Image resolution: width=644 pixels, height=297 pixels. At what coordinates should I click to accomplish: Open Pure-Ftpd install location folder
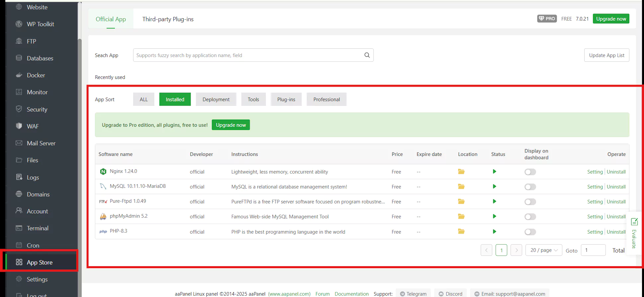[x=461, y=201]
